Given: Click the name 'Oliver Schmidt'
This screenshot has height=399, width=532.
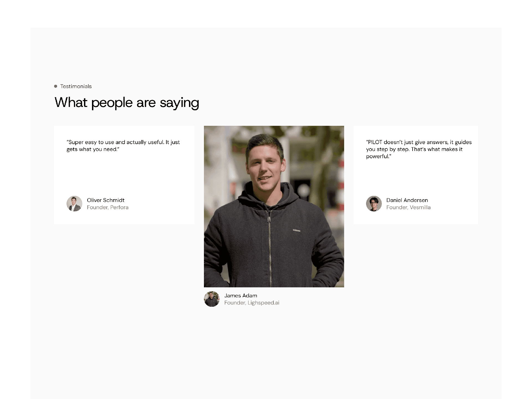Looking at the screenshot, I should coord(106,200).
